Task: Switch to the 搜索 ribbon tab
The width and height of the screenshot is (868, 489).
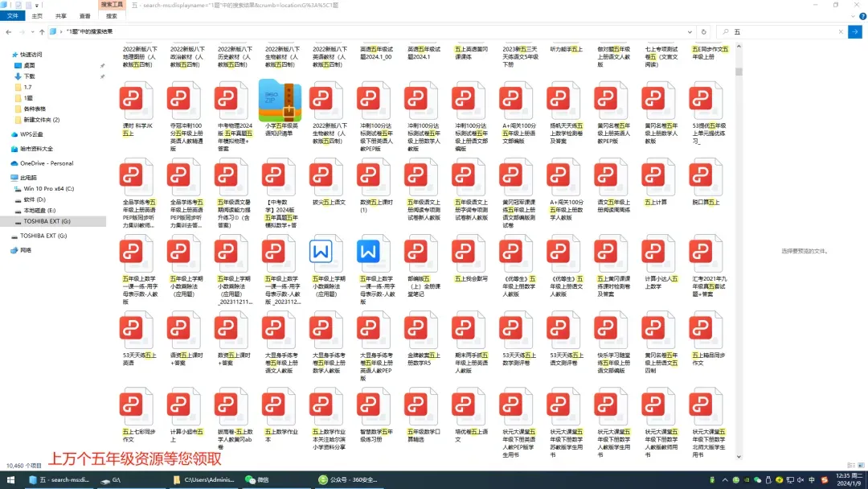Action: click(111, 16)
